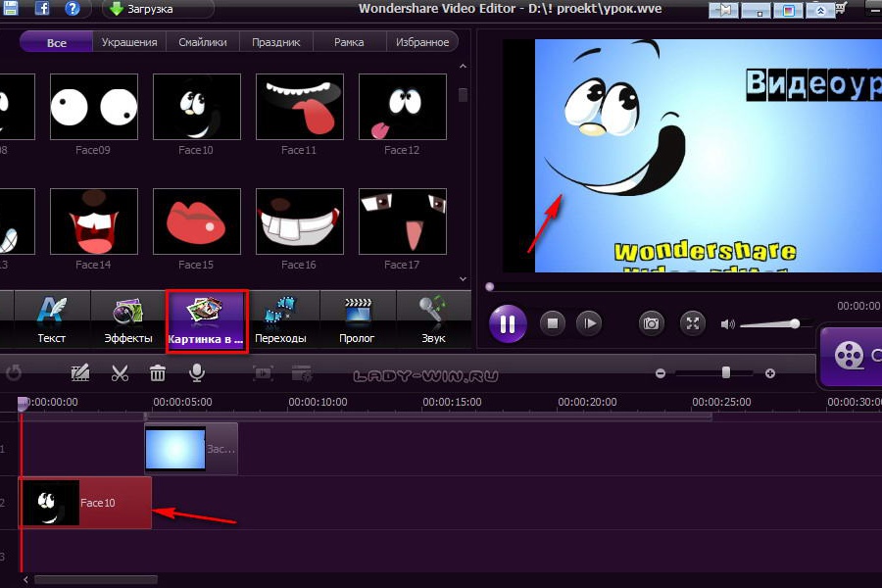Click the gallery scroll down arrow

(463, 278)
